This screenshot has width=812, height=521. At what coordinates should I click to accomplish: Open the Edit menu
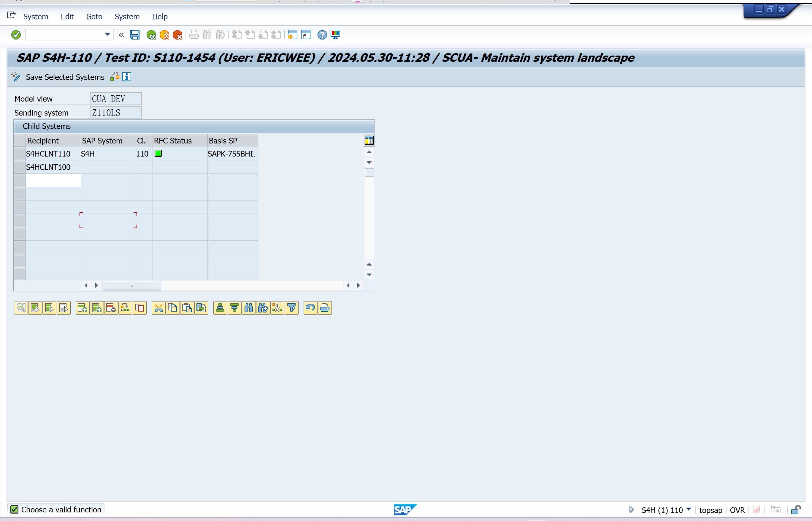(67, 17)
